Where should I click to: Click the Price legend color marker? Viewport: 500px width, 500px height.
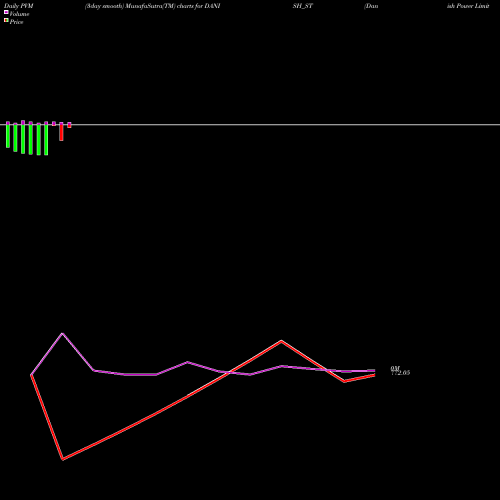coord(6,21)
